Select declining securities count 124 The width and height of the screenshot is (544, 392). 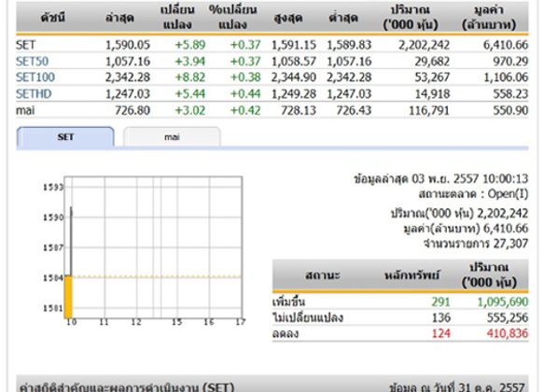440,333
